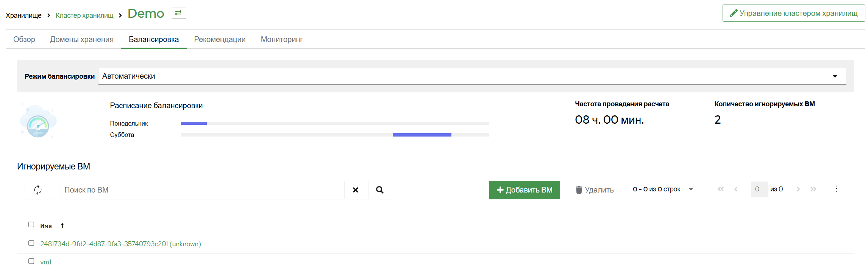Click the Имя column header
Image resolution: width=868 pixels, height=278 pixels.
pos(46,226)
